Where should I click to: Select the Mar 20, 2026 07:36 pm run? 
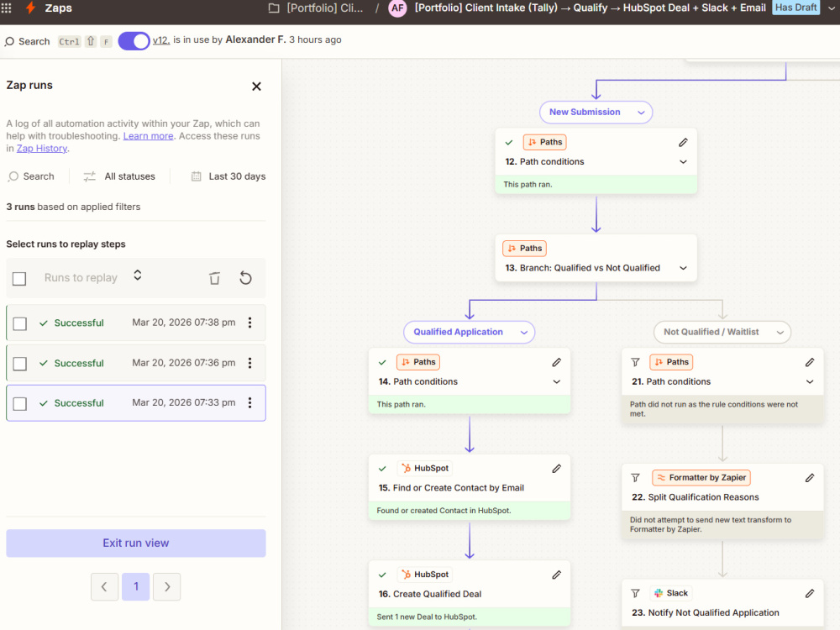pos(136,363)
